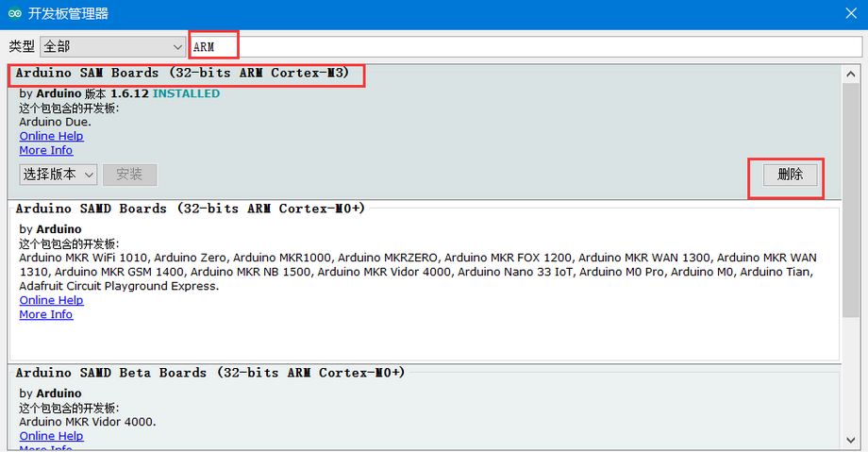
Task: Close the Boards Manager dialog
Action: point(851,13)
